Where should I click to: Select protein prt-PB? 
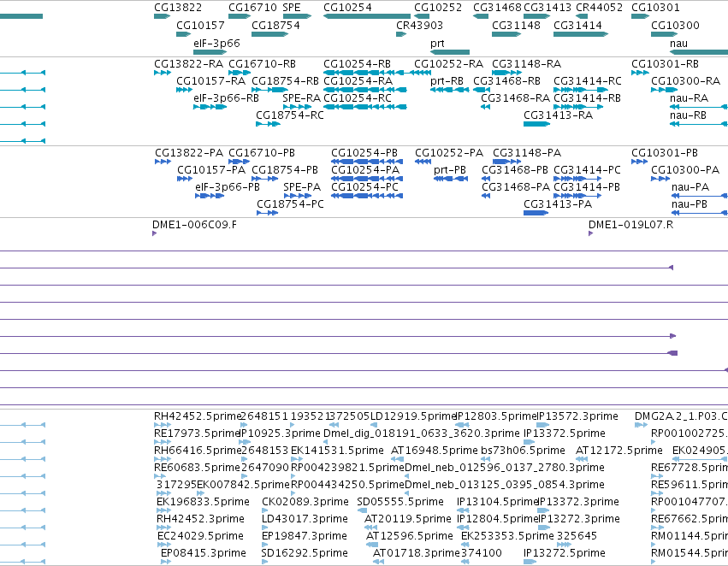(451, 179)
